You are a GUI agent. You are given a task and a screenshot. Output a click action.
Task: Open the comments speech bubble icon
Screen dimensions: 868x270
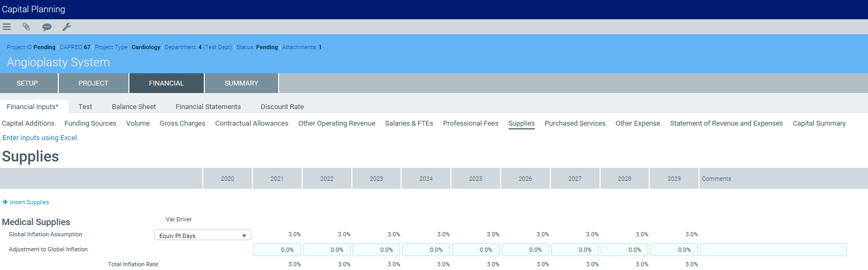tap(47, 27)
